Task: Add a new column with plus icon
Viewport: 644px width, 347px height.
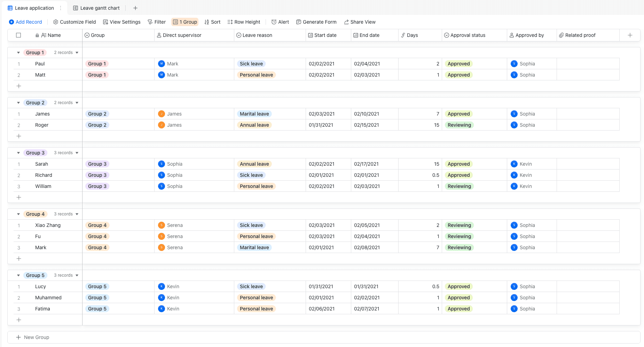Action: (x=630, y=35)
